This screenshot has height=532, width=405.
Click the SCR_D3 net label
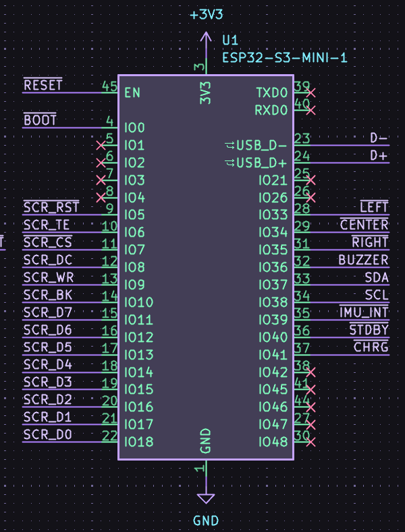point(47,382)
